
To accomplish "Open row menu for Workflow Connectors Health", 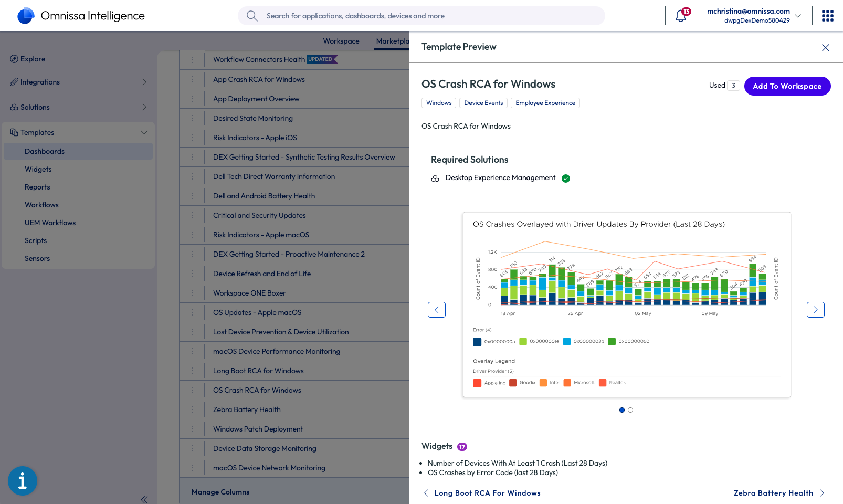I will [192, 60].
